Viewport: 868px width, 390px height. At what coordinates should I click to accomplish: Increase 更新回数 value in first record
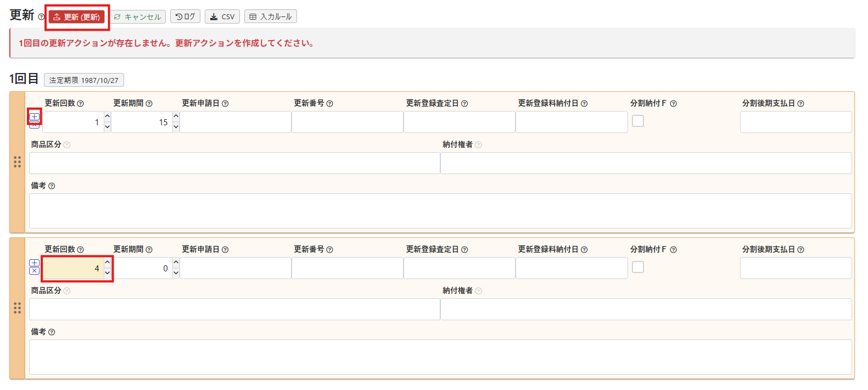[x=107, y=117]
